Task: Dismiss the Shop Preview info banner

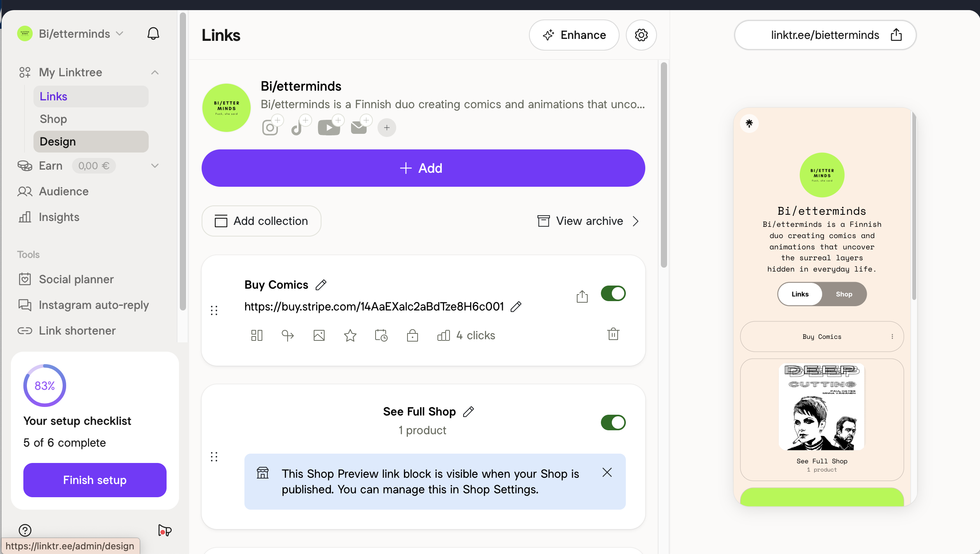Action: (x=607, y=472)
